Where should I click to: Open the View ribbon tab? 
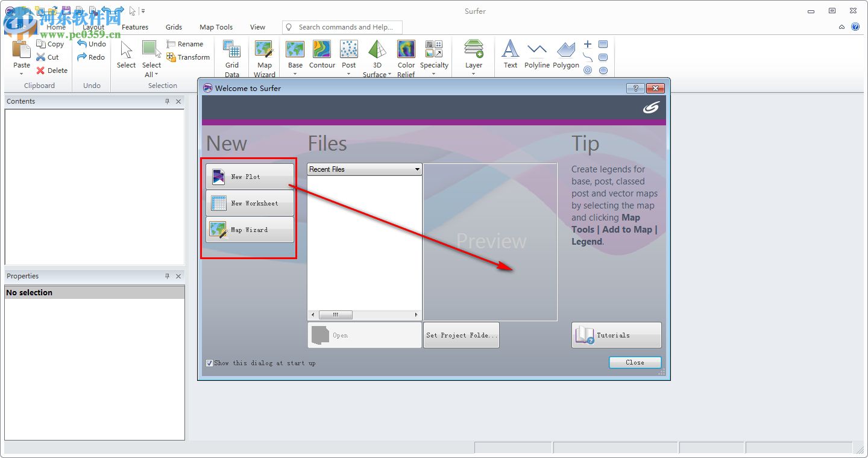257,27
